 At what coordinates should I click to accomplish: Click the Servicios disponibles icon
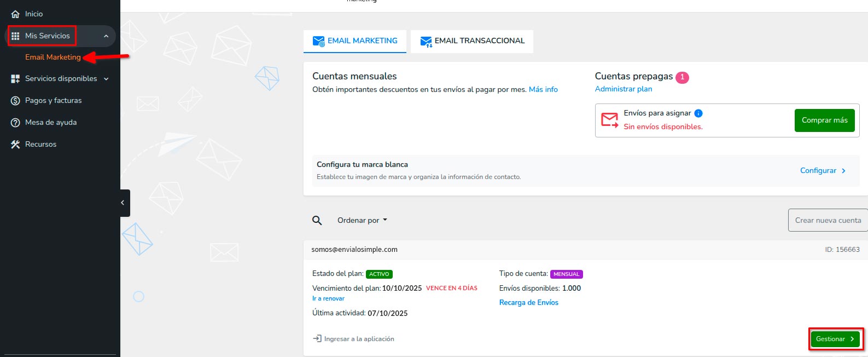pos(15,79)
